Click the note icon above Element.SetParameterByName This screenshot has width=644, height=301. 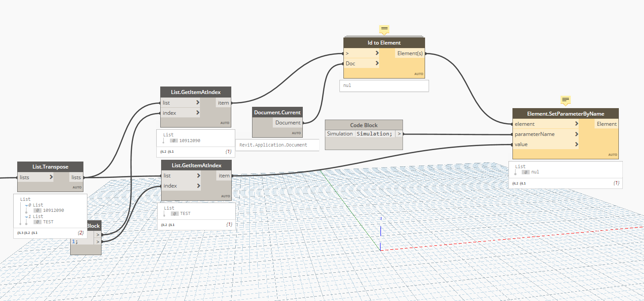[565, 100]
